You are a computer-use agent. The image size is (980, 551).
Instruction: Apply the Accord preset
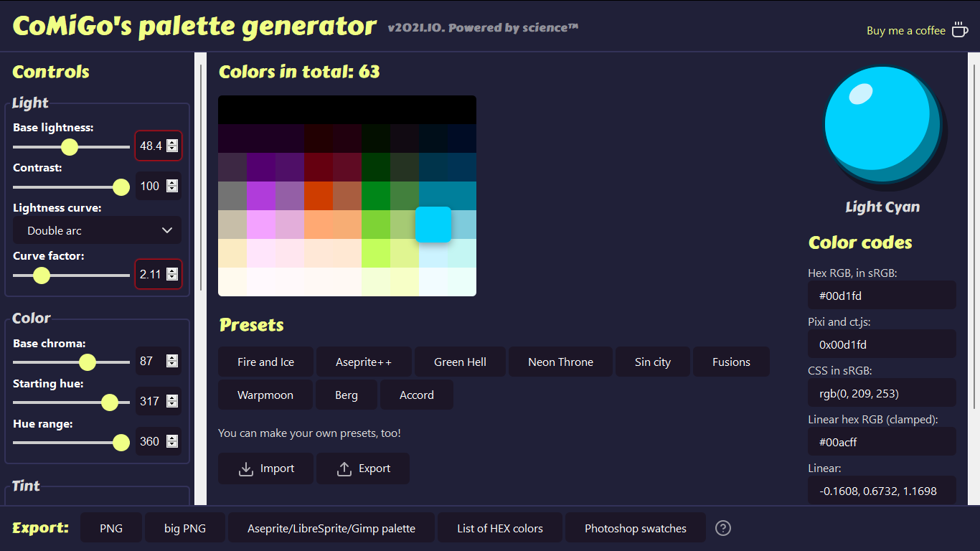(x=417, y=395)
